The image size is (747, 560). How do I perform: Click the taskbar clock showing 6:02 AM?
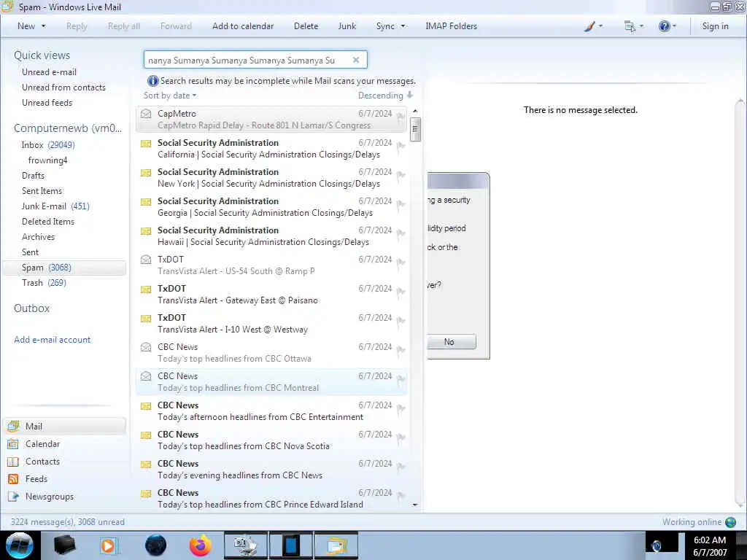pos(710,545)
